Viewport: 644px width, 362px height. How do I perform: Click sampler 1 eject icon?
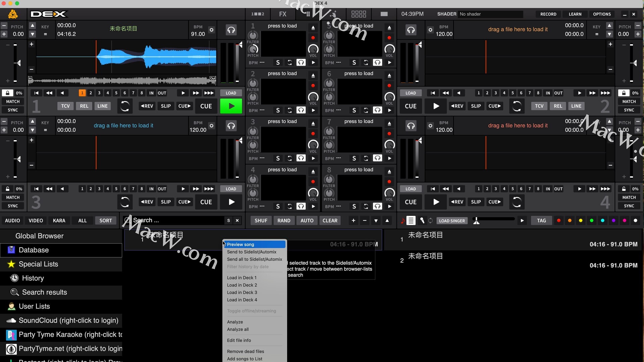[x=313, y=27]
